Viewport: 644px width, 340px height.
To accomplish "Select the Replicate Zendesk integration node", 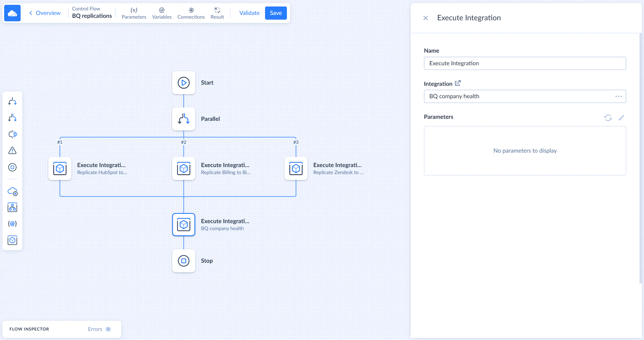I will [x=296, y=168].
